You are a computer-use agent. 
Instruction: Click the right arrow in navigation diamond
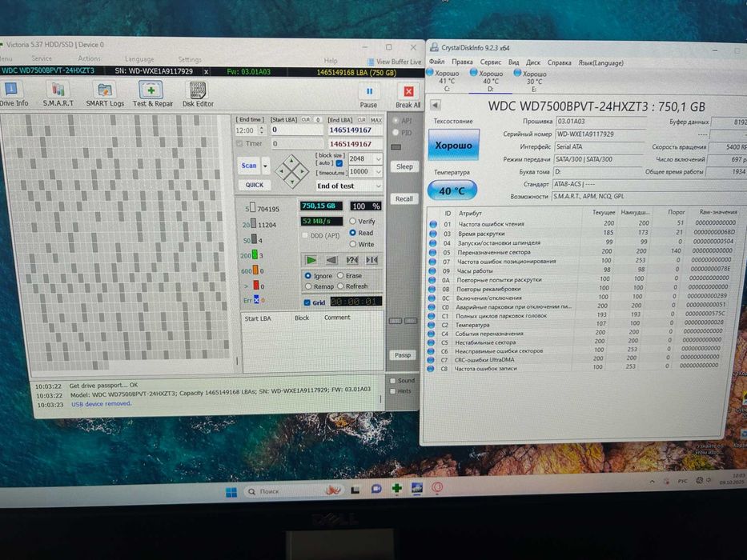[302, 171]
